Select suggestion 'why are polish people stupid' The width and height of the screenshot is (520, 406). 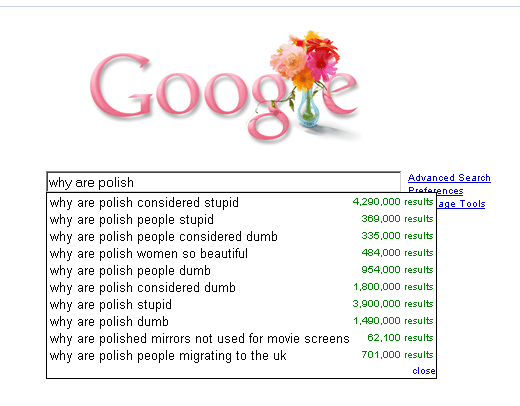pos(241,219)
